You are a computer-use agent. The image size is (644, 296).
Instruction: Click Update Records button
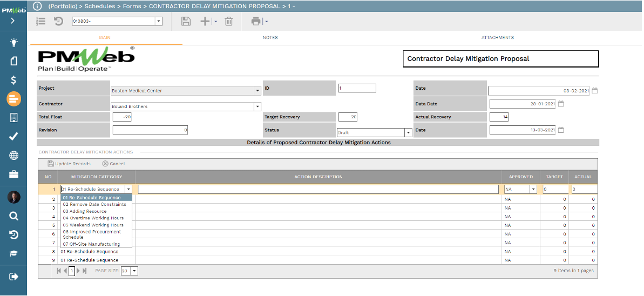[69, 164]
